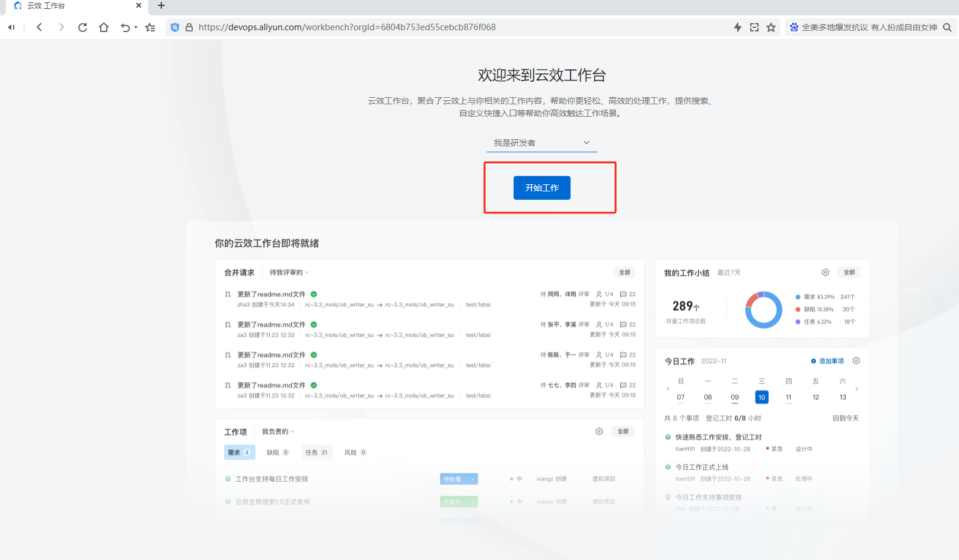Open the zha3 更新了readme.md文件 merge request
959x560 pixels.
click(x=272, y=294)
